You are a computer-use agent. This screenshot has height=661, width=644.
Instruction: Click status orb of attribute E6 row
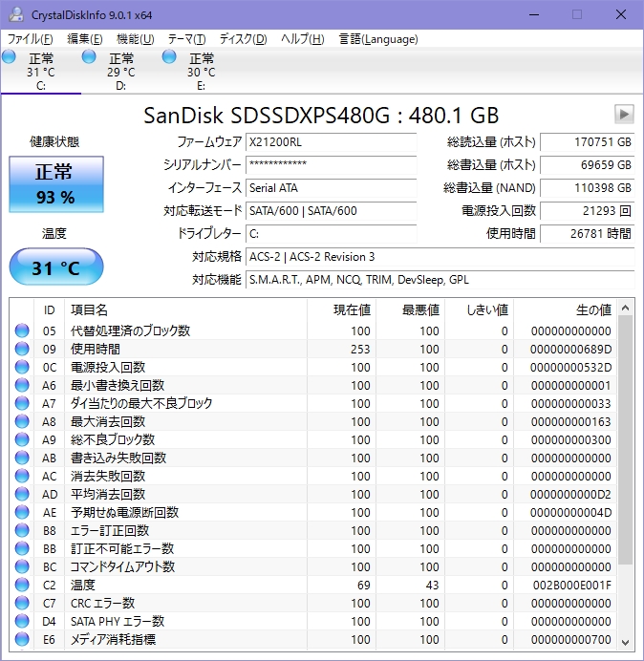click(x=22, y=639)
